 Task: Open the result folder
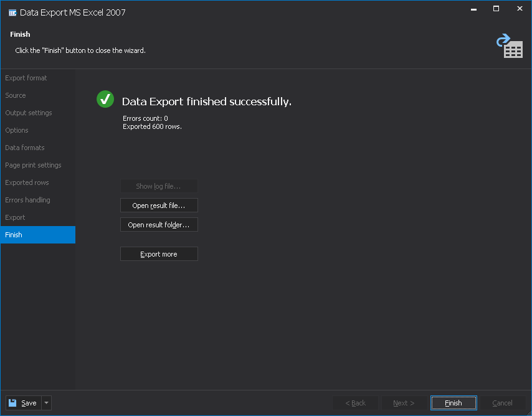(159, 225)
